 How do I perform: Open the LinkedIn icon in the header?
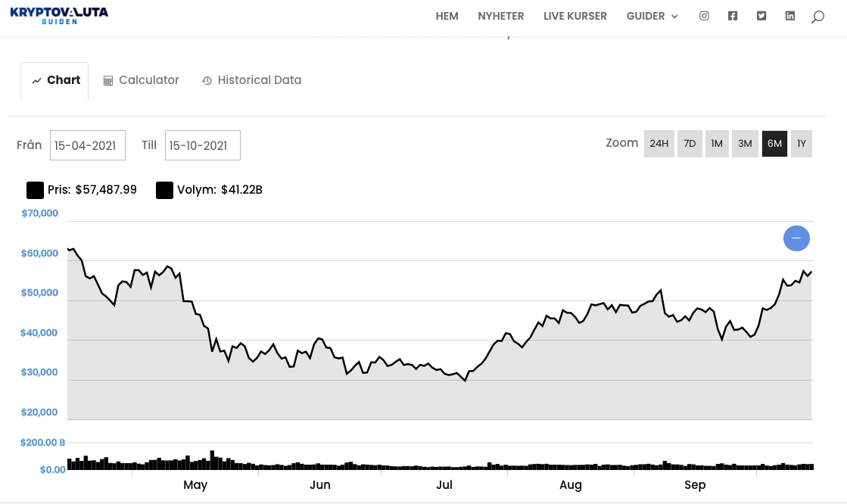pyautogui.click(x=790, y=15)
